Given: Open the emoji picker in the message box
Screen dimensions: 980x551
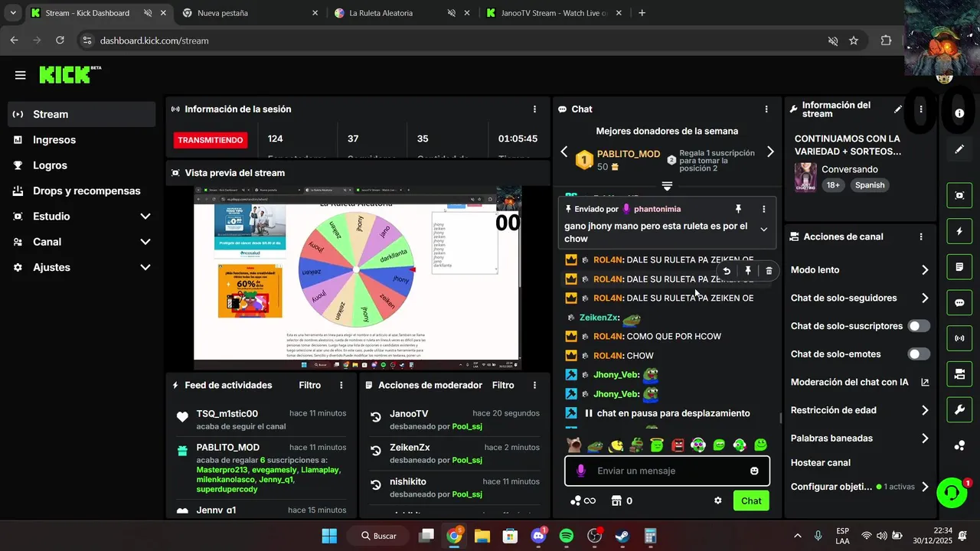Looking at the screenshot, I should pos(754,471).
